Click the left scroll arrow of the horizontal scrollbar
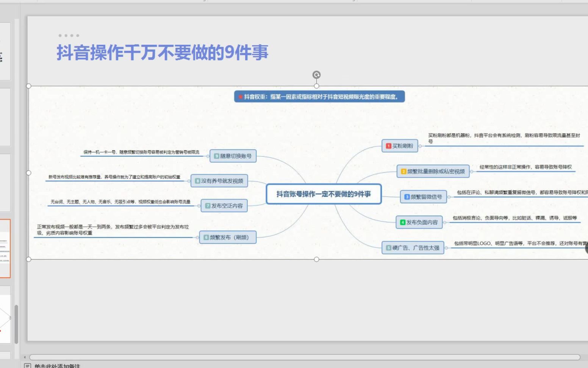Viewport: 588px width, 368px height. [25, 357]
